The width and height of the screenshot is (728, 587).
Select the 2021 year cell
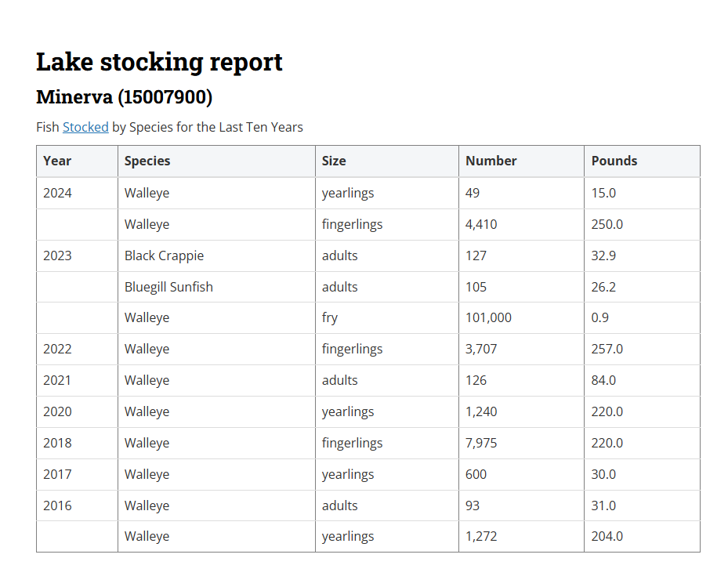pos(57,380)
